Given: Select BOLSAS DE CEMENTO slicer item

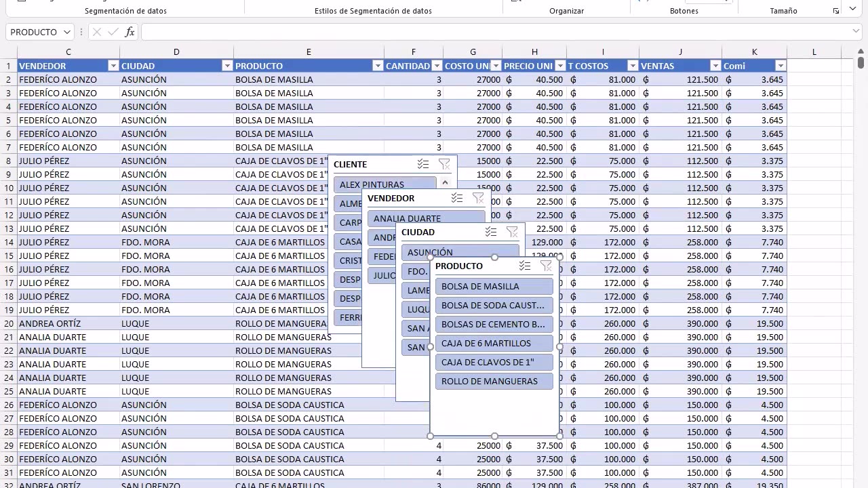Looking at the screenshot, I should (494, 324).
